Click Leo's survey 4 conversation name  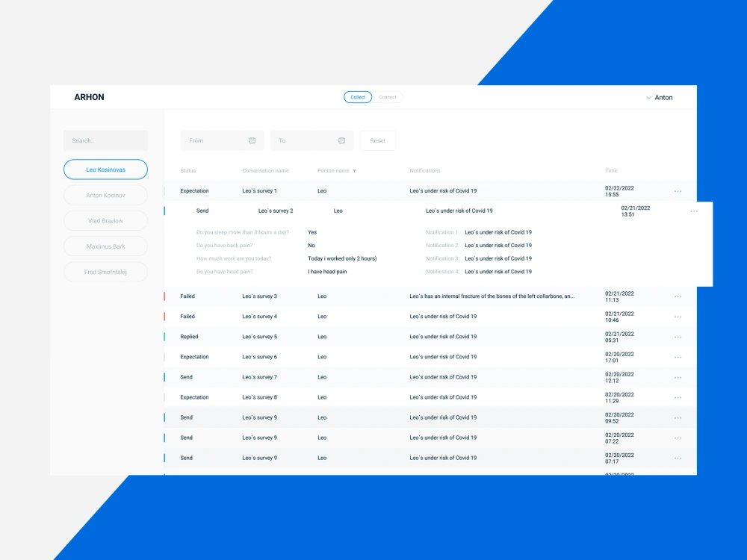pyautogui.click(x=260, y=316)
